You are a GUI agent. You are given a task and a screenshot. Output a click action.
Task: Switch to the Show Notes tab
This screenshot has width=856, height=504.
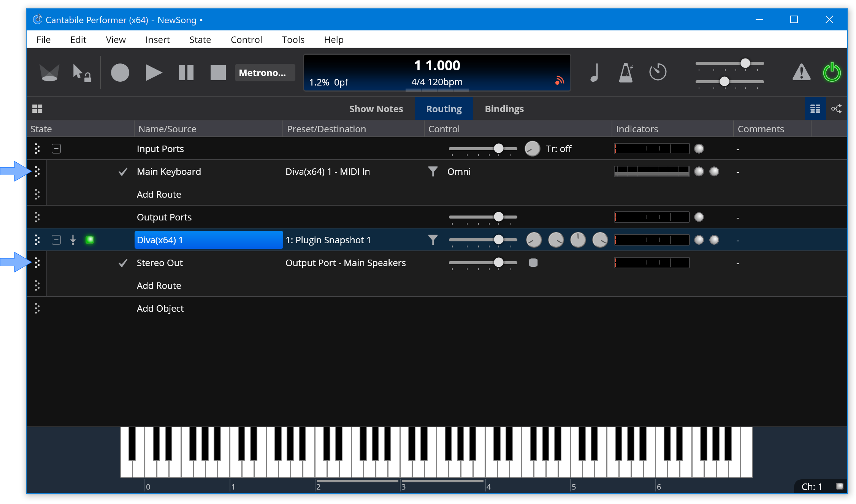tap(376, 109)
